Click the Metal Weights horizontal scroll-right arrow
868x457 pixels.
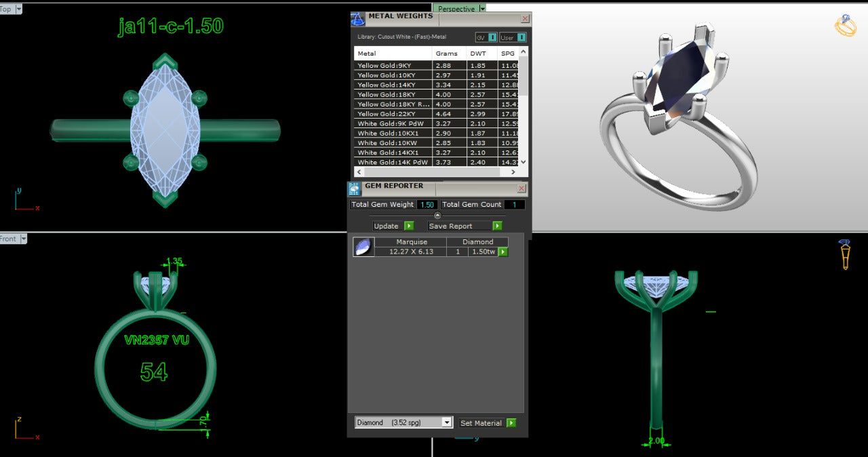[514, 172]
